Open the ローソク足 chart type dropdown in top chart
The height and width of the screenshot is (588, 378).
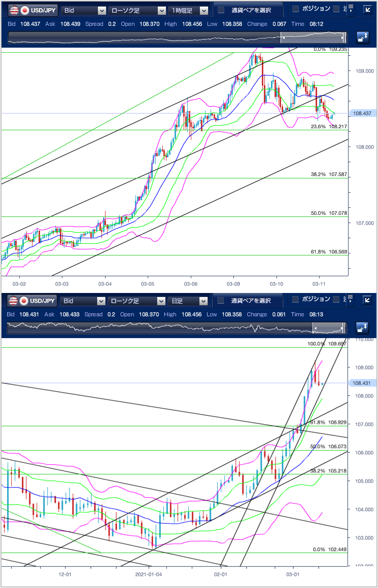[x=137, y=10]
